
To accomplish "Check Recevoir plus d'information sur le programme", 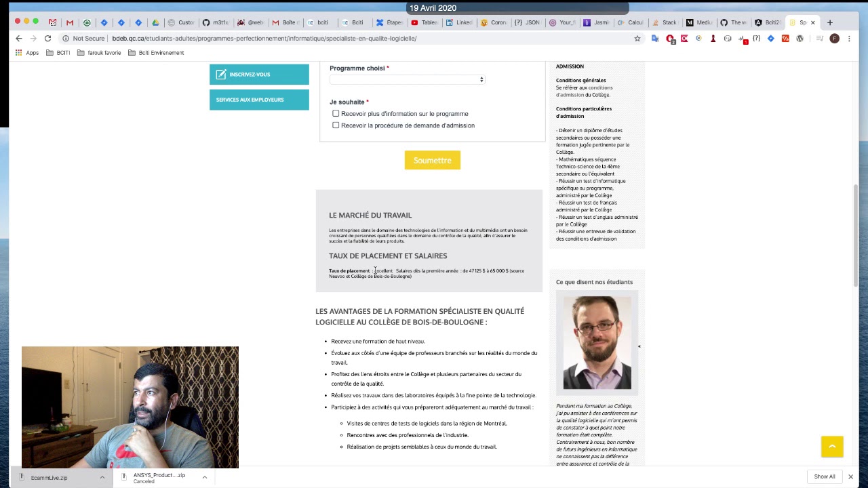I will pos(336,114).
